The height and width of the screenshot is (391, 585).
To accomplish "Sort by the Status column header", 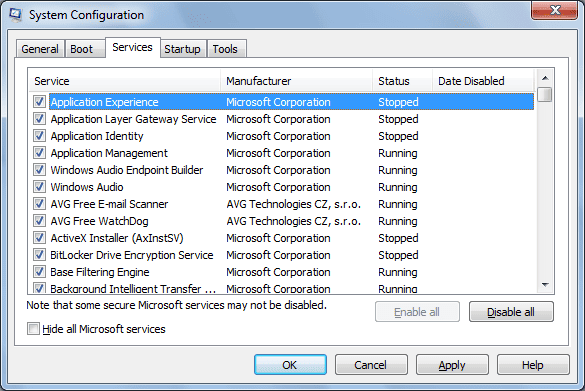I will click(x=403, y=81).
